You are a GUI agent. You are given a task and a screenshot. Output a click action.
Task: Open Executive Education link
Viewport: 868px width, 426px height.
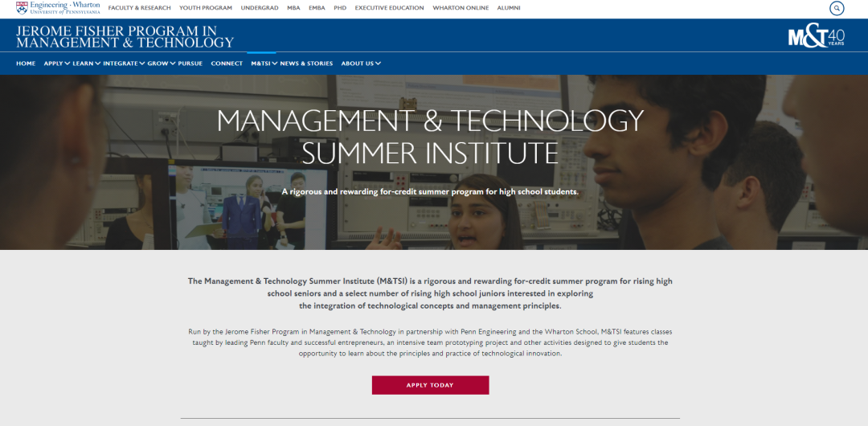[x=389, y=8]
